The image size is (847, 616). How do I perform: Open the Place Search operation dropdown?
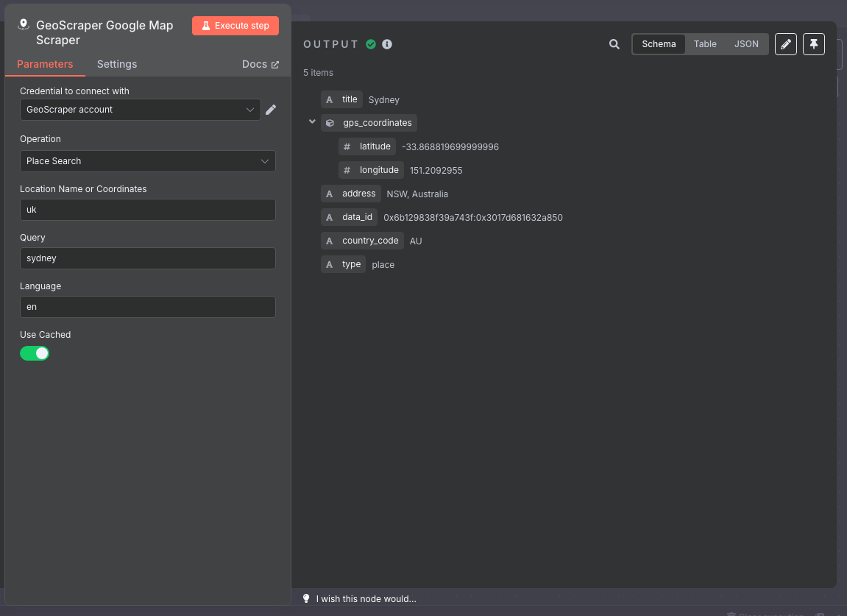point(147,161)
